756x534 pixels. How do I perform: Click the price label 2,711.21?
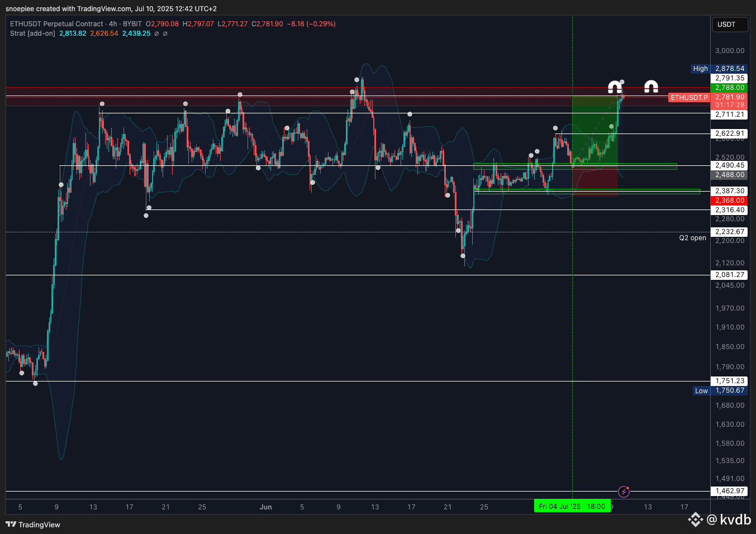coord(730,115)
